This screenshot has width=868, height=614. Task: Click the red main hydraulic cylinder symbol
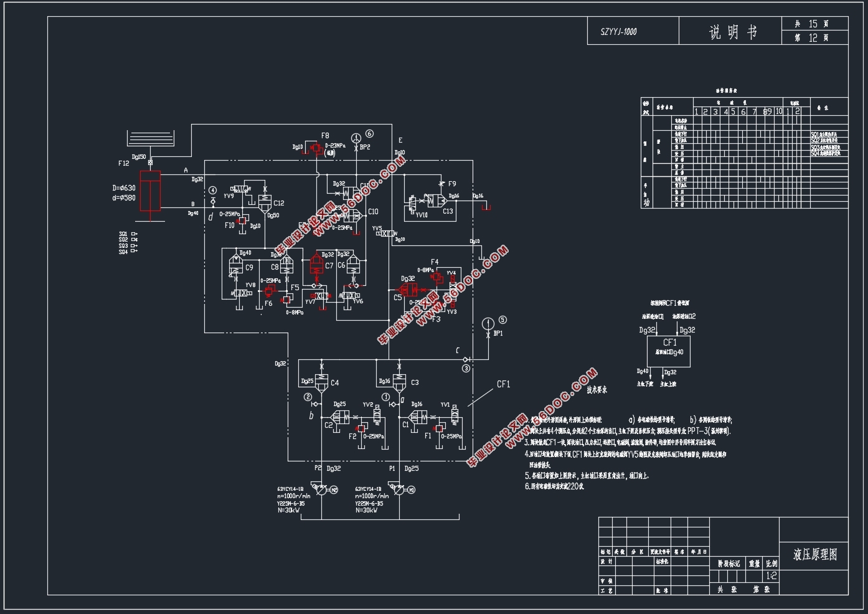(150, 191)
